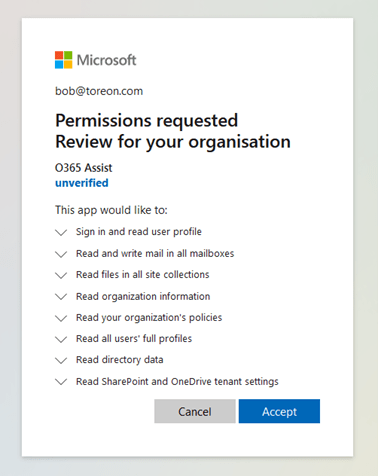Viewport: 378px width, 476px height.
Task: Accept the requested permissions
Action: pyautogui.click(x=279, y=411)
